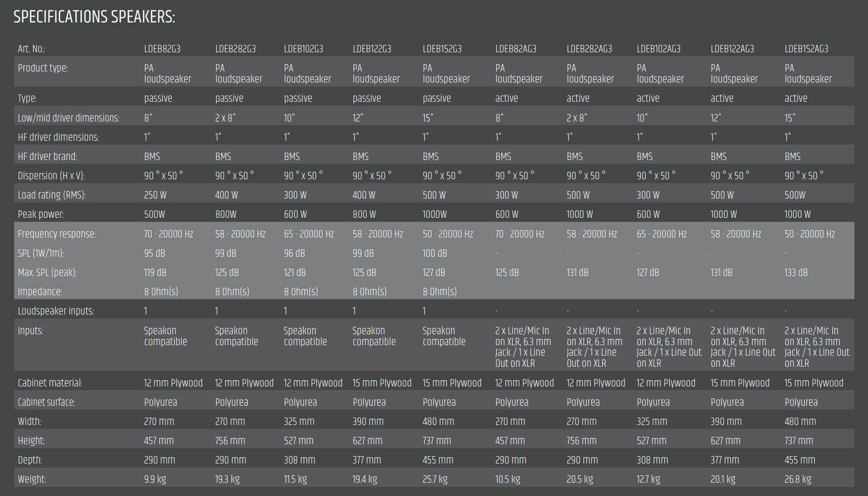Select the LDEB82AG3 article number
Image resolution: width=868 pixels, height=496 pixels.
[x=516, y=49]
